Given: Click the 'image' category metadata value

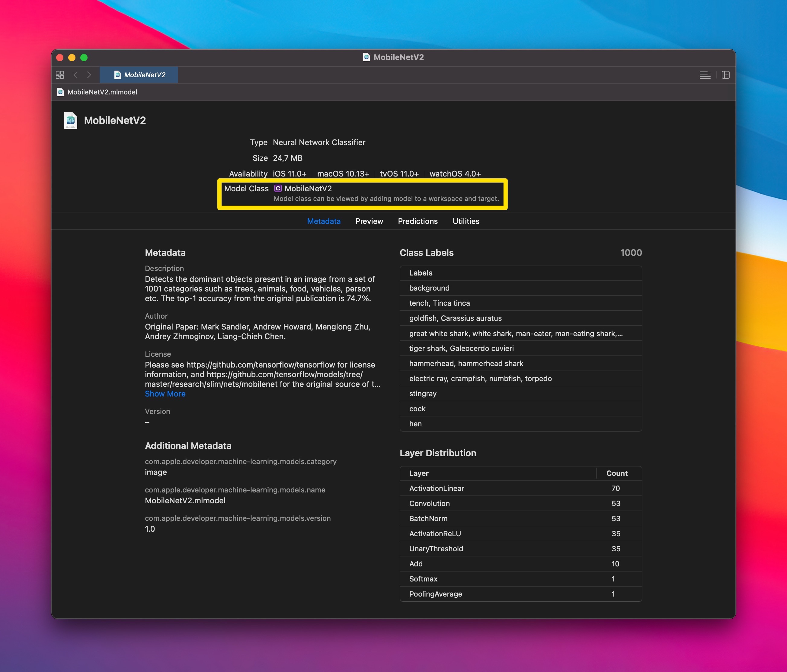Looking at the screenshot, I should 156,472.
